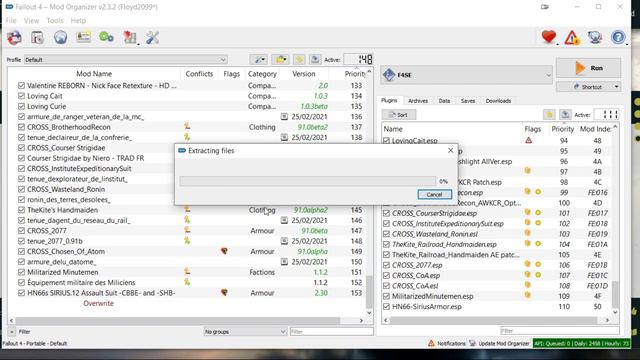Expand the Filter panel arrow at bottom left

(11, 332)
